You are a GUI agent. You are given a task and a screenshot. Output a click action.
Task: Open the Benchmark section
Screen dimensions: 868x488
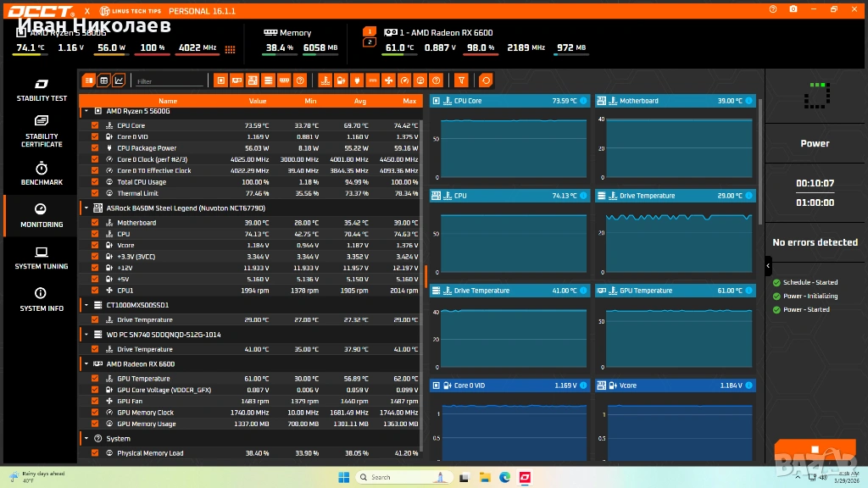(x=42, y=173)
